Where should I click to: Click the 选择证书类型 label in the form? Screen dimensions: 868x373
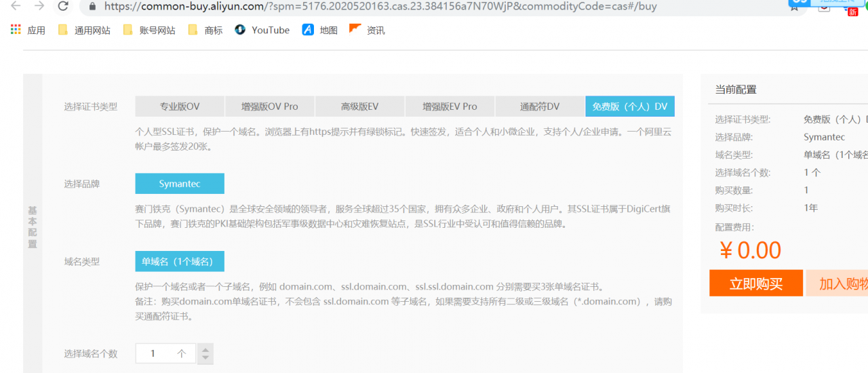91,106
